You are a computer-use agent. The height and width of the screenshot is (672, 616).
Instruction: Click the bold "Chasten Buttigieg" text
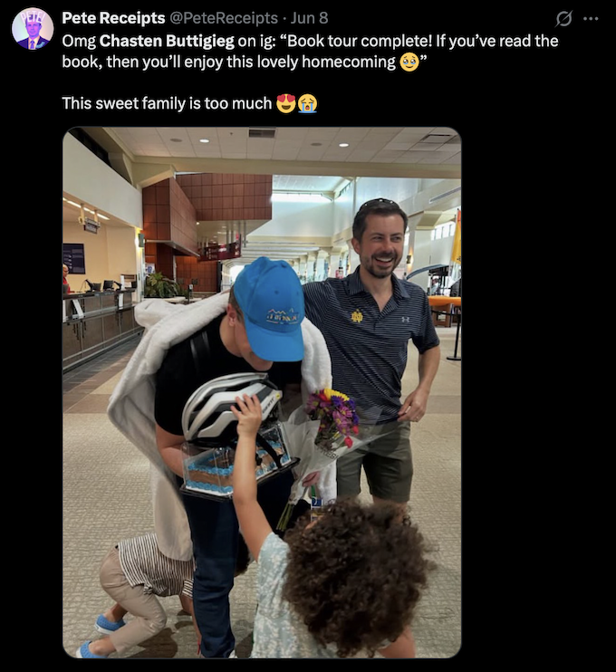point(167,41)
